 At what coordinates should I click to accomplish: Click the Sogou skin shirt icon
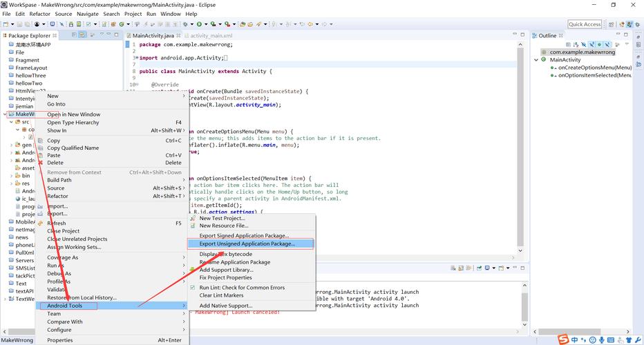pos(629,339)
